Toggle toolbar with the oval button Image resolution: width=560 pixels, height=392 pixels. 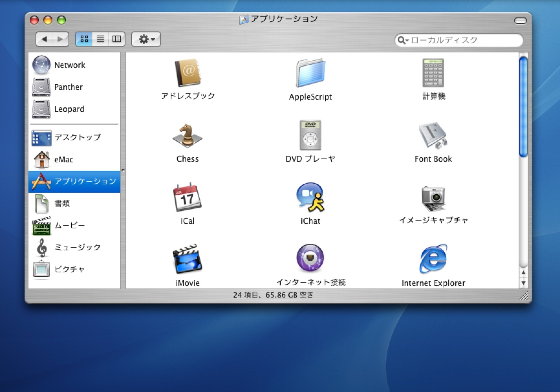520,21
